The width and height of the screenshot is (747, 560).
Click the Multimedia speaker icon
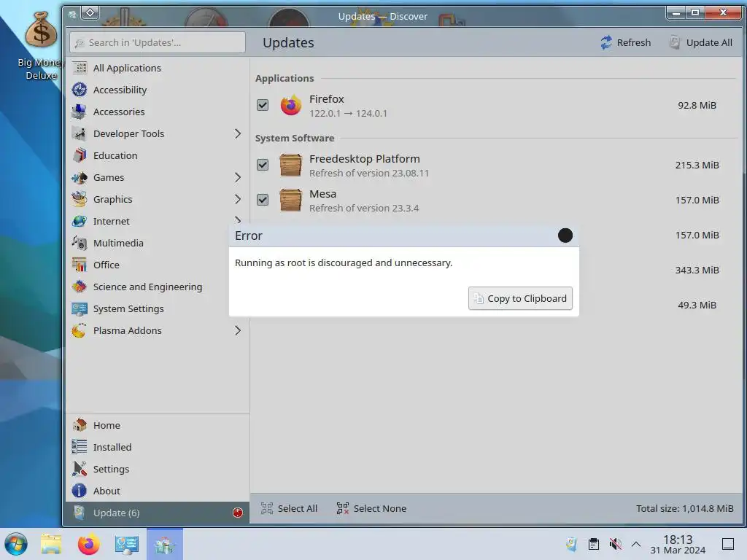coord(80,243)
